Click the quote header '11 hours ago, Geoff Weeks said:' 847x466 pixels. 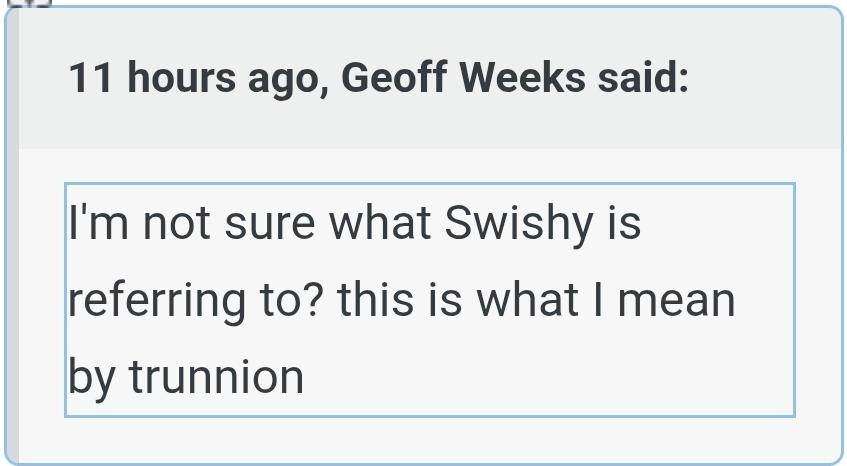[378, 78]
